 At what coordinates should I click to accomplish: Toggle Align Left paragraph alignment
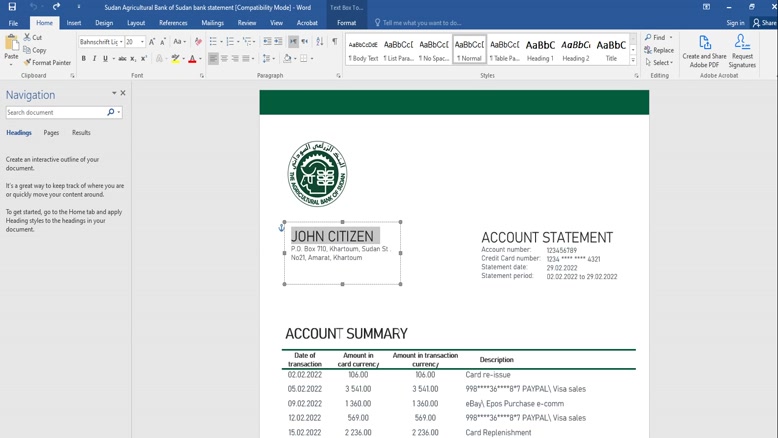tap(213, 59)
